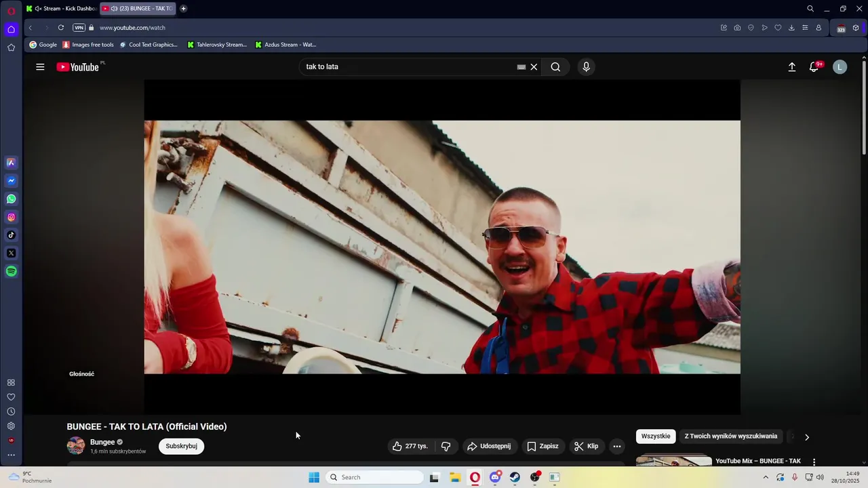Open File Explorer from the taskbar
The width and height of the screenshot is (868, 488).
455,477
